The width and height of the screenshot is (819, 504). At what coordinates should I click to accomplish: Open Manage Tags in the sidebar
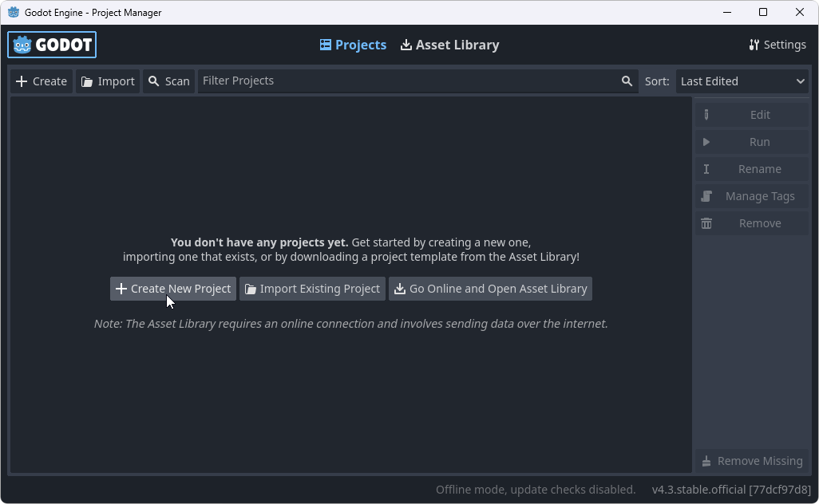(x=751, y=196)
